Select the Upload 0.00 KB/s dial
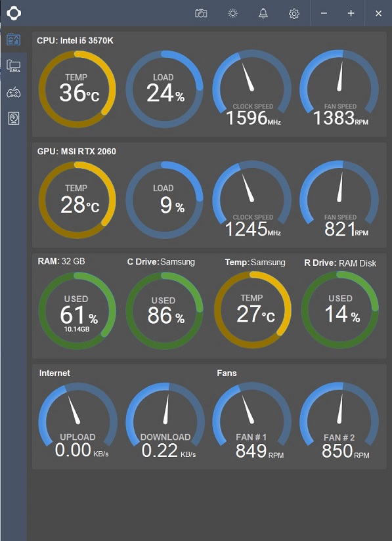Viewport: 392px width, 541px height. 78,421
